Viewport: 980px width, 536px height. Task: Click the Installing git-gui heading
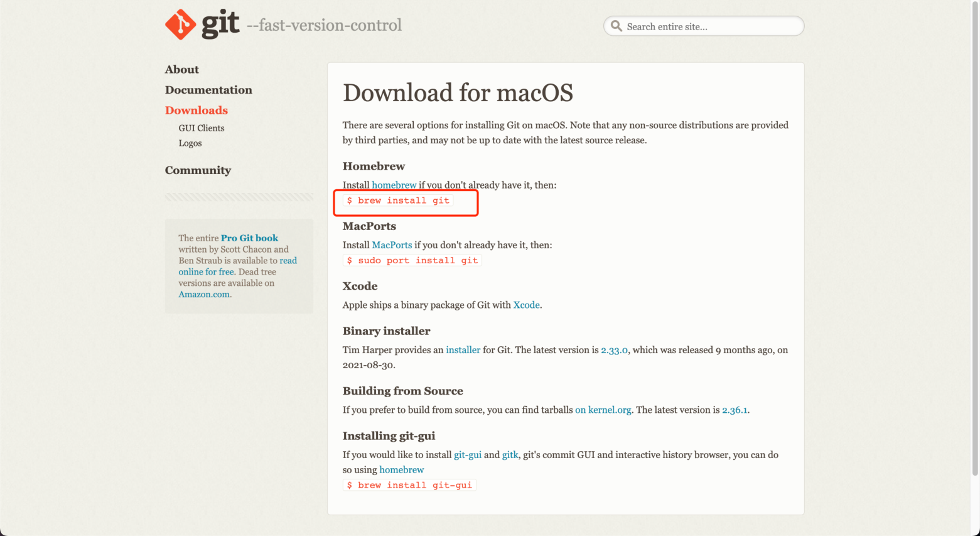389,436
